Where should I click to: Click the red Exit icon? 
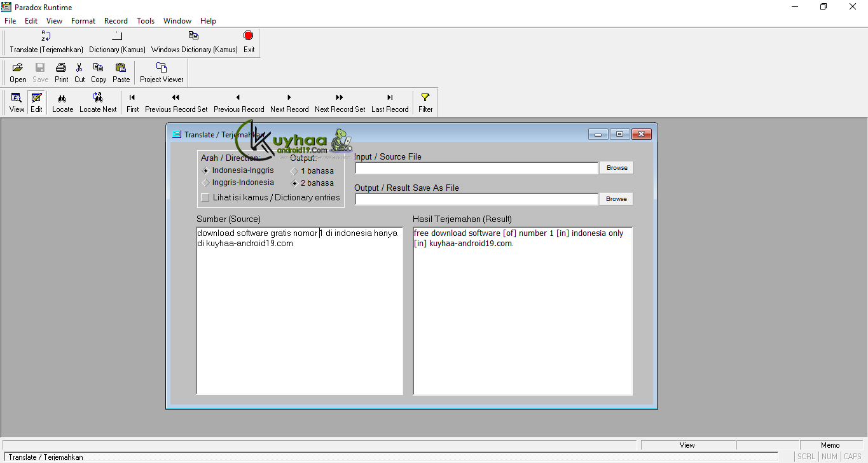[x=249, y=36]
